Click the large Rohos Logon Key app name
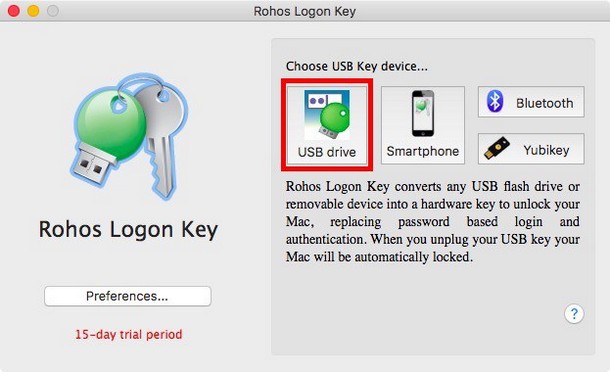Image resolution: width=610 pixels, height=372 pixels. click(128, 230)
